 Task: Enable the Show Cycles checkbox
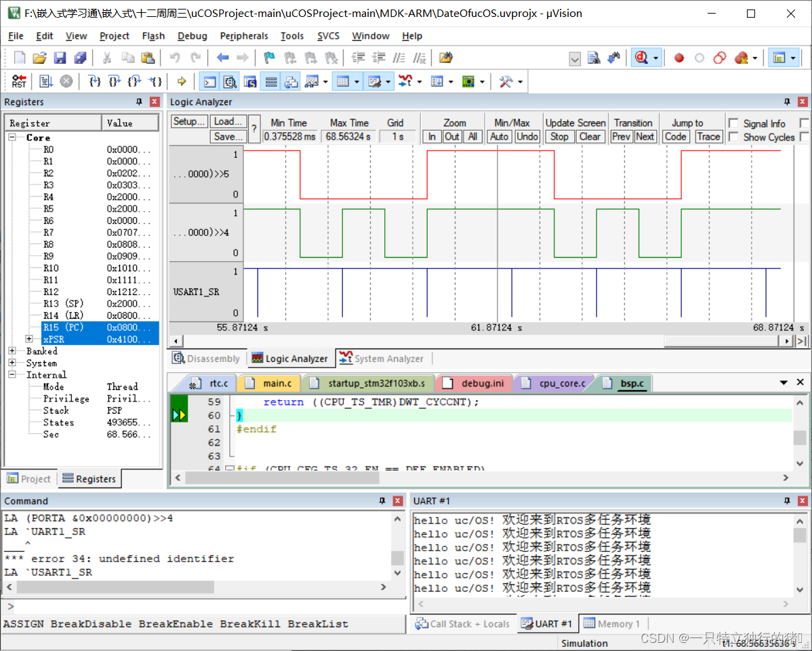click(x=733, y=137)
